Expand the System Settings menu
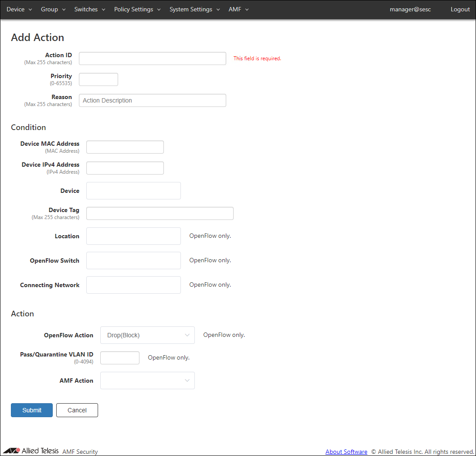The height and width of the screenshot is (456, 476). click(194, 9)
